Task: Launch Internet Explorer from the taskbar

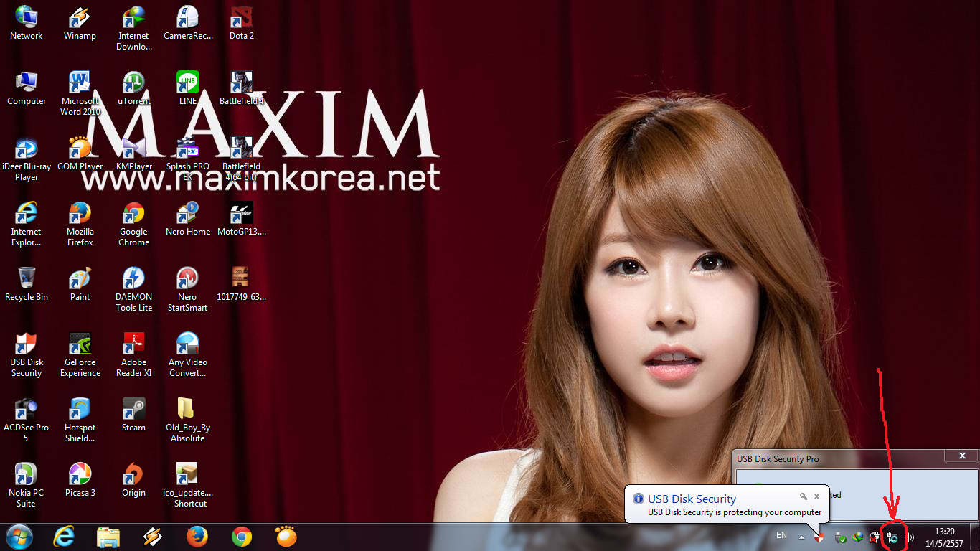Action: [64, 537]
